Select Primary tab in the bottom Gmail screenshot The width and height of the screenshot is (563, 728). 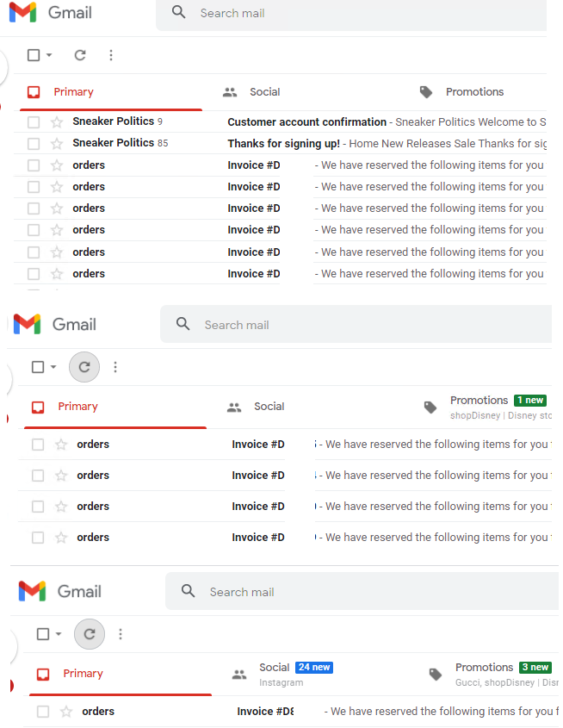coord(121,674)
